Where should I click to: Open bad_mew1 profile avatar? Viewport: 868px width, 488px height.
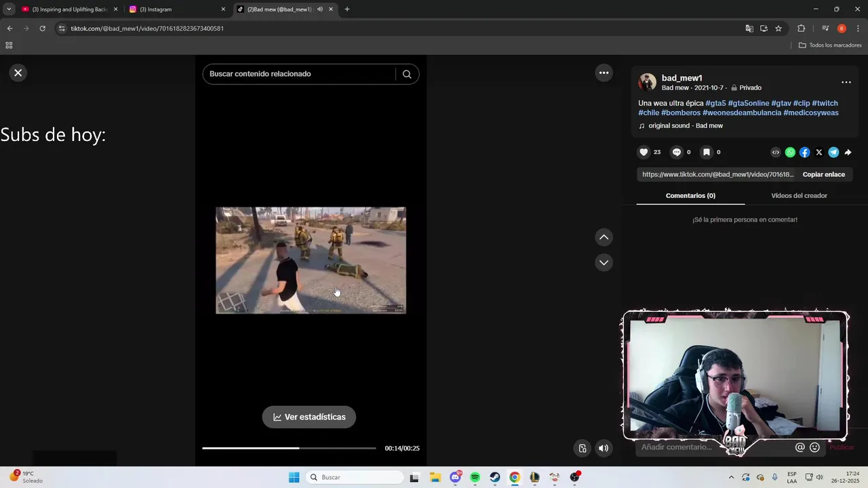point(648,82)
